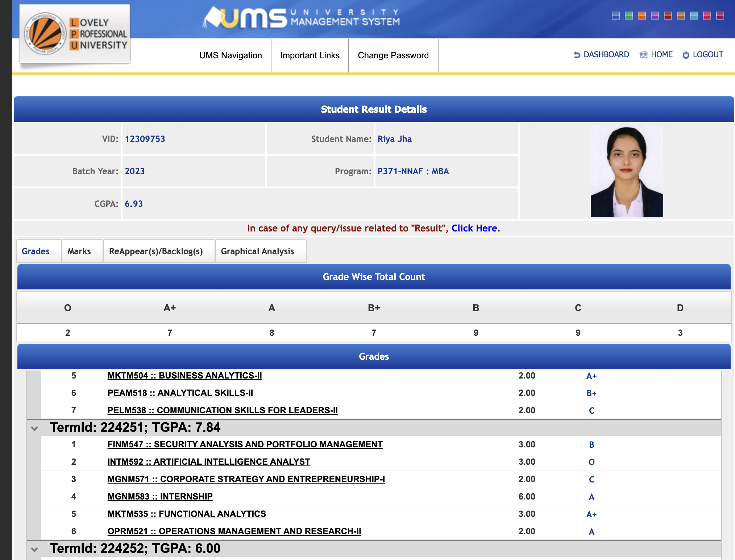
Task: Open the Important Links menu
Action: [x=310, y=55]
